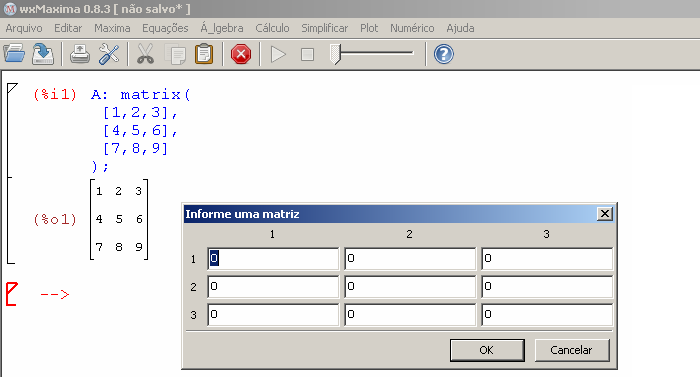Click the Copy toolbar icon
Viewport: 700px width, 377px height.
(175, 54)
